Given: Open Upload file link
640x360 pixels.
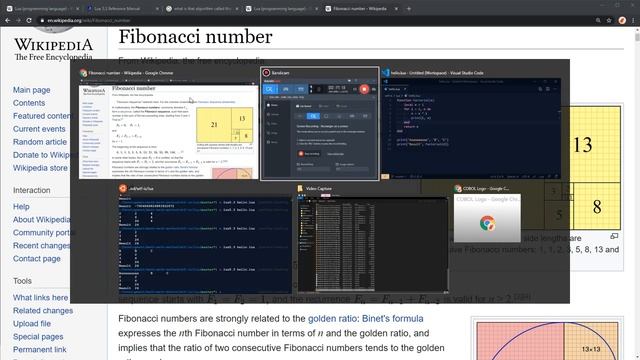Looking at the screenshot, I should click(x=32, y=324).
